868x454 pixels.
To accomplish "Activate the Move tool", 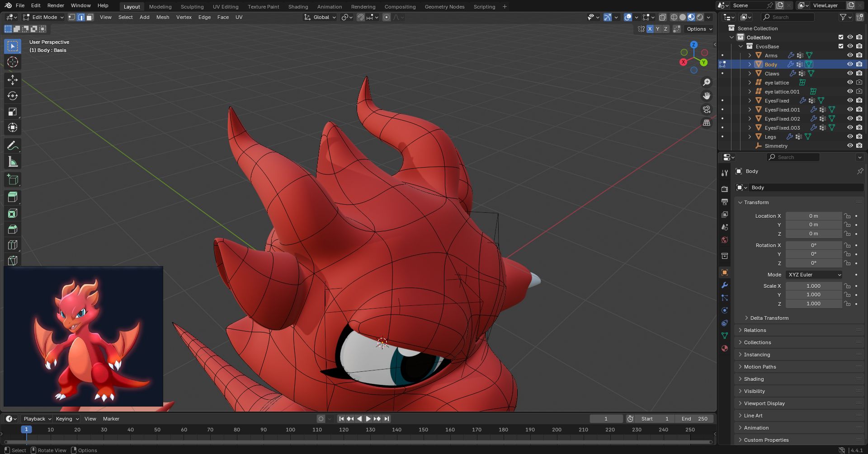I will 13,80.
